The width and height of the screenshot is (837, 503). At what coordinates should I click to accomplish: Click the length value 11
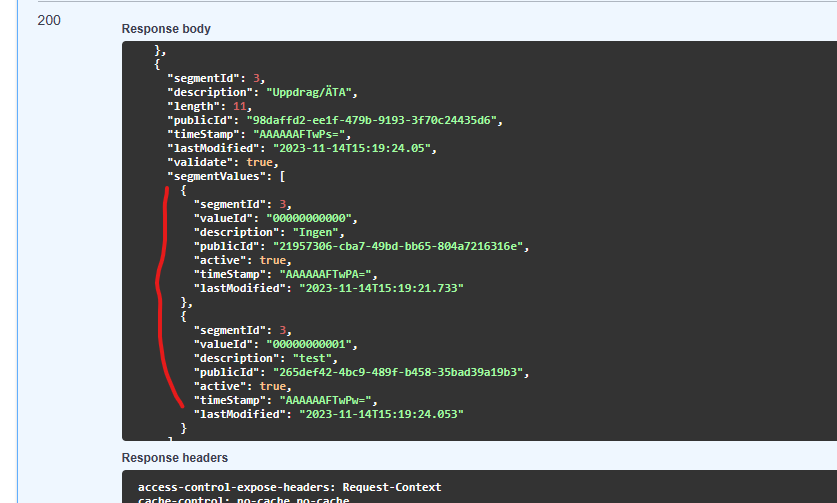[239, 106]
